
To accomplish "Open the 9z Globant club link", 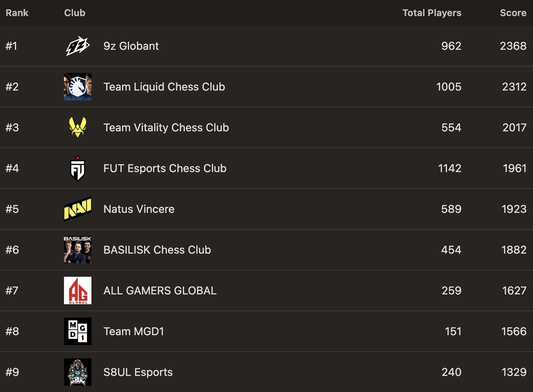I will pos(131,46).
